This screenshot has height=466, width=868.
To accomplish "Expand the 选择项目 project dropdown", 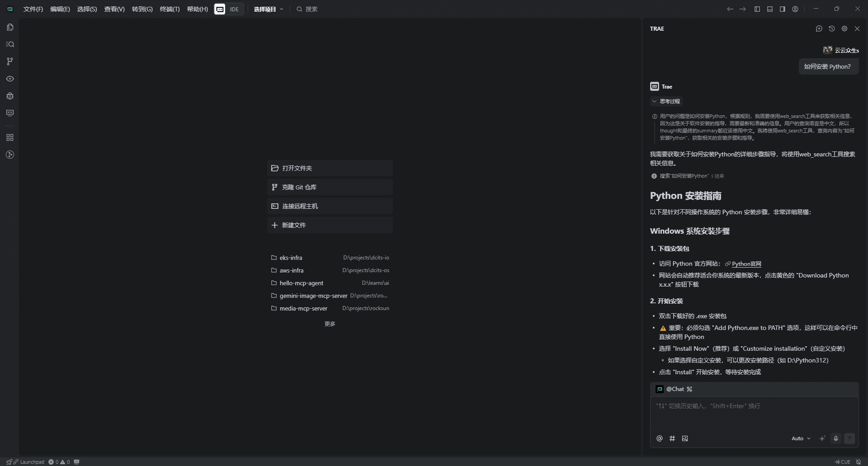I will (x=269, y=9).
